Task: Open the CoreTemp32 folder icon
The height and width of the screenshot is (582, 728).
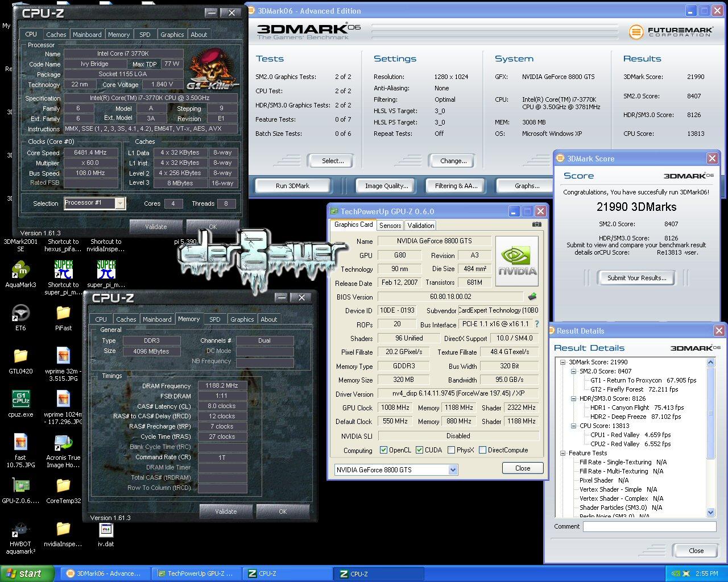Action: pyautogui.click(x=63, y=486)
